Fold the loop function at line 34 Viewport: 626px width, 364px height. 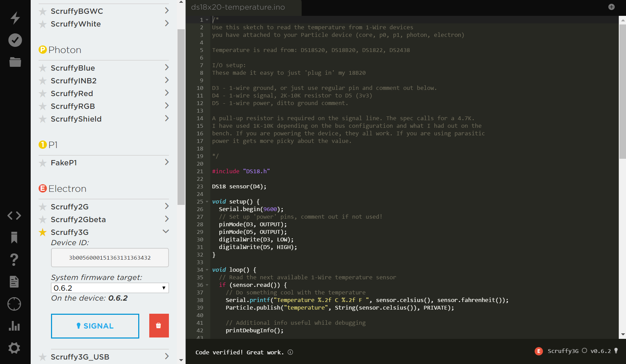coord(207,270)
